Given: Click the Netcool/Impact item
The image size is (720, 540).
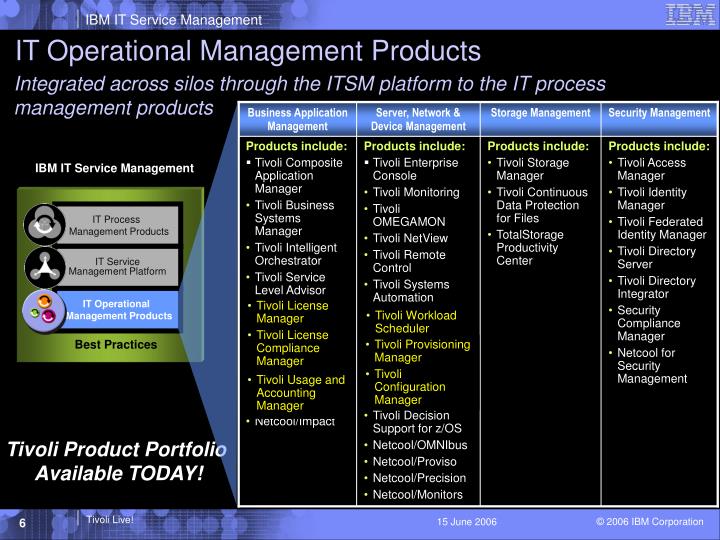Looking at the screenshot, I should (295, 422).
